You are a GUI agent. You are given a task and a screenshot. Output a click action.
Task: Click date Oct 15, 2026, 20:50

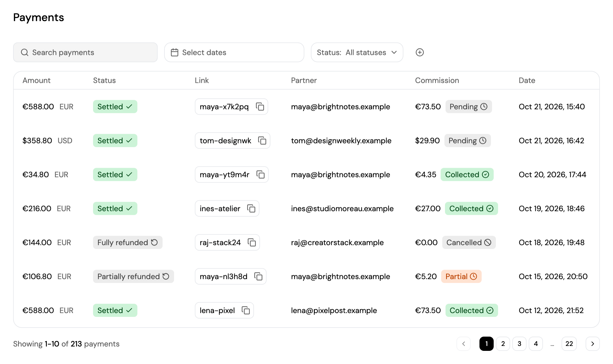[553, 276]
